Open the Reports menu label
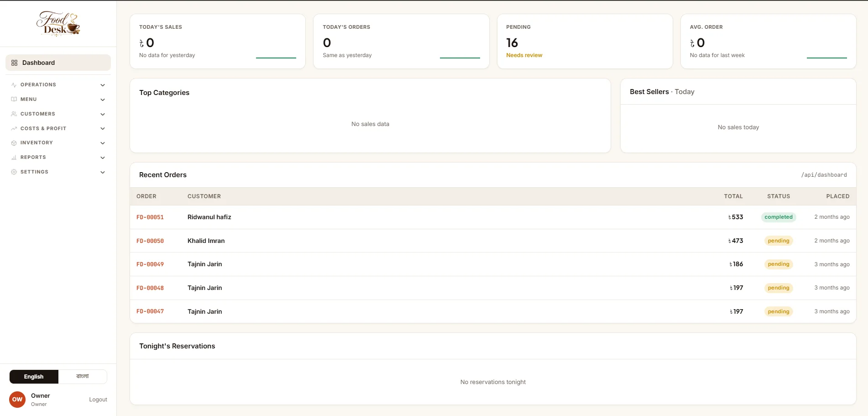Viewport: 868px width, 416px height. click(33, 158)
